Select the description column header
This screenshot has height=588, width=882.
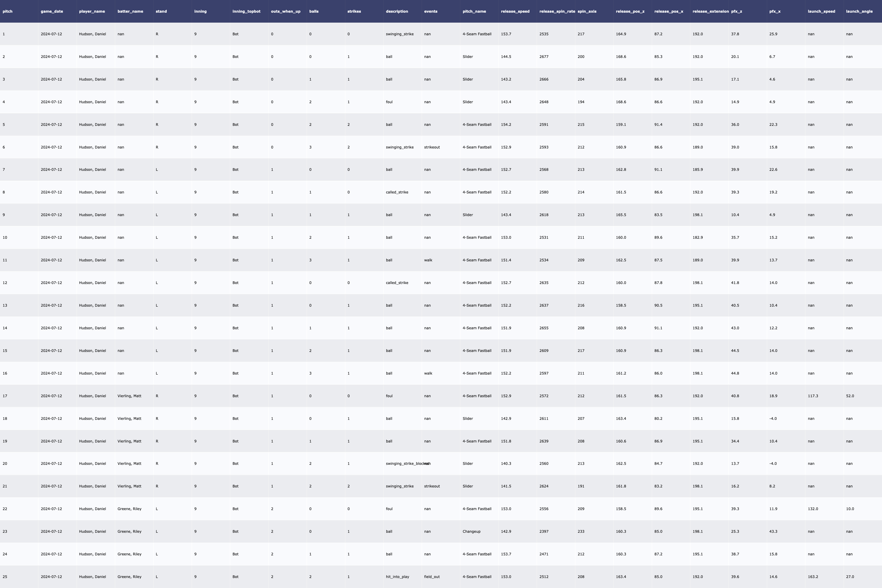point(397,11)
